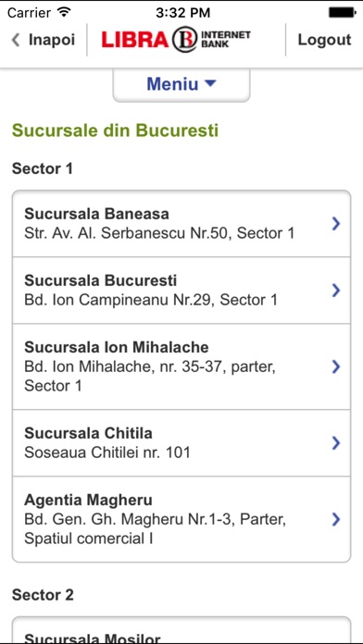Click the Meniu dropdown triangle arrow

[x=210, y=83]
